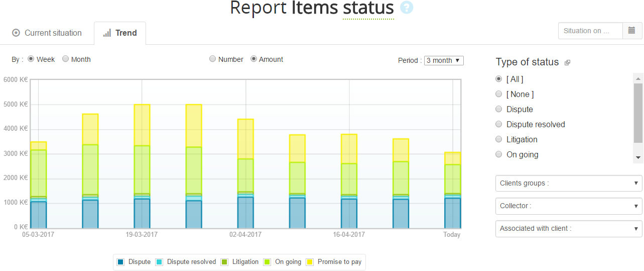Open the Period 3 month dropdown
The image size is (644, 271).
click(444, 60)
